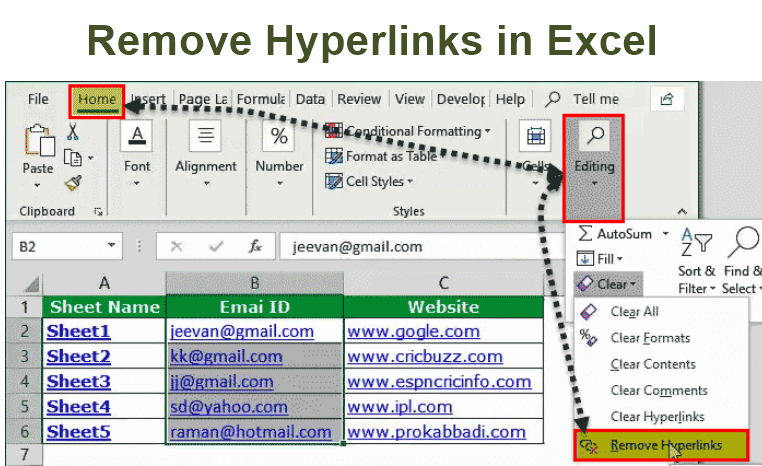Image resolution: width=762 pixels, height=466 pixels.
Task: Click the Insert Function fx icon
Action: 255,246
